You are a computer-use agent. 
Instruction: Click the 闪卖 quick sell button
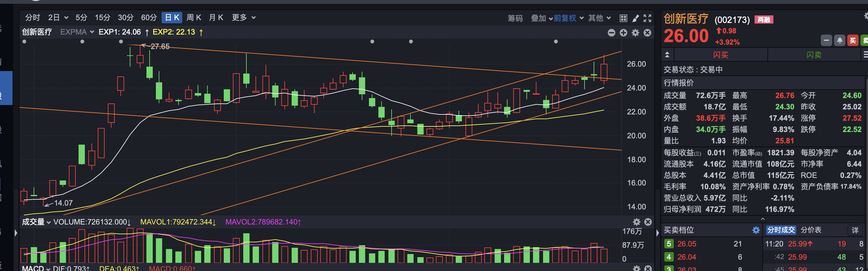coord(814,55)
